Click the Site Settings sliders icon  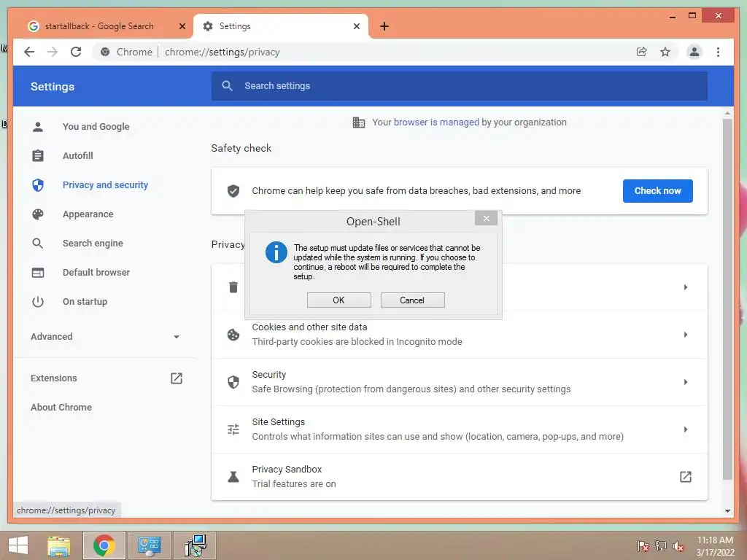[233, 429]
